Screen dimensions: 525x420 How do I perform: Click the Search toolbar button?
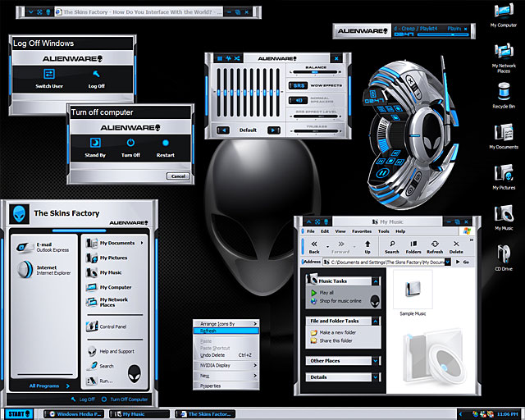392,247
